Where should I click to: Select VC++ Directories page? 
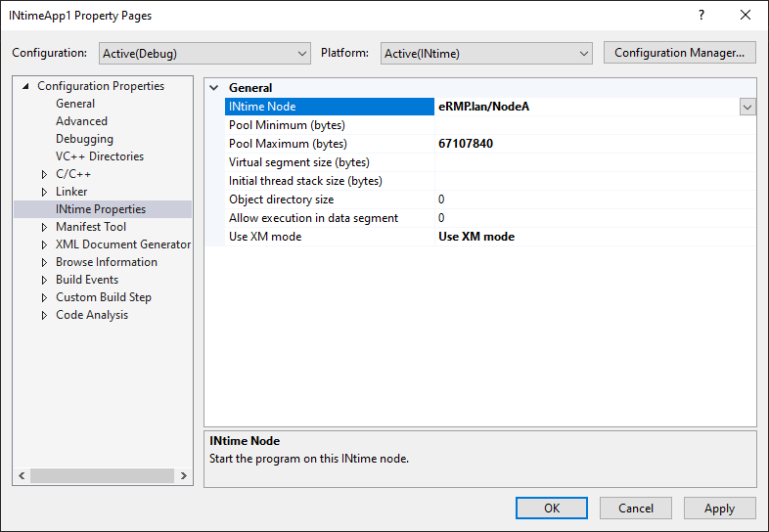[x=100, y=156]
